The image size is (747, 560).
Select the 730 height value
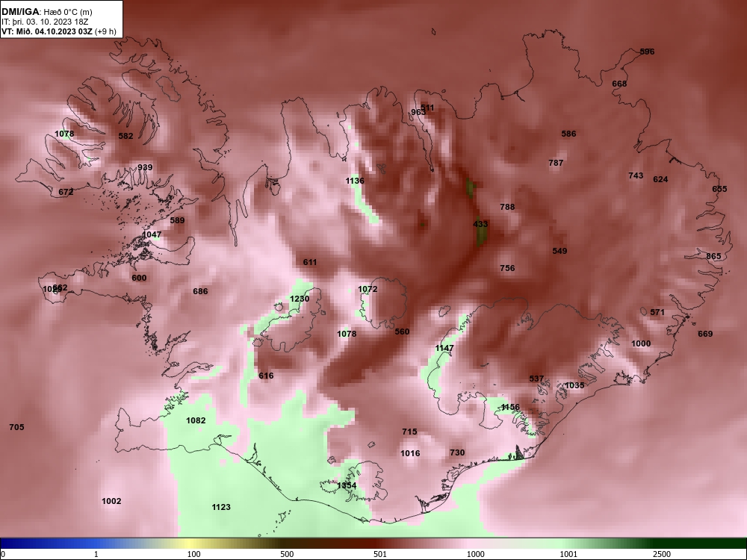point(457,453)
